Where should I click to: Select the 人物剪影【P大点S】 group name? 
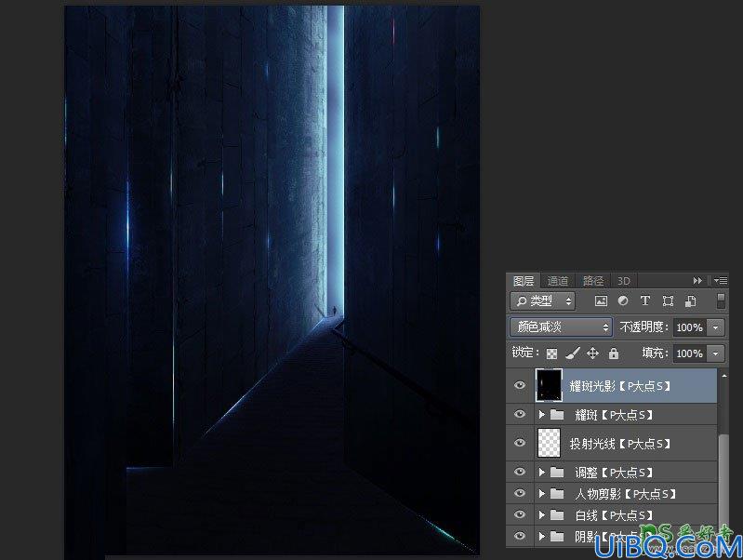(625, 494)
